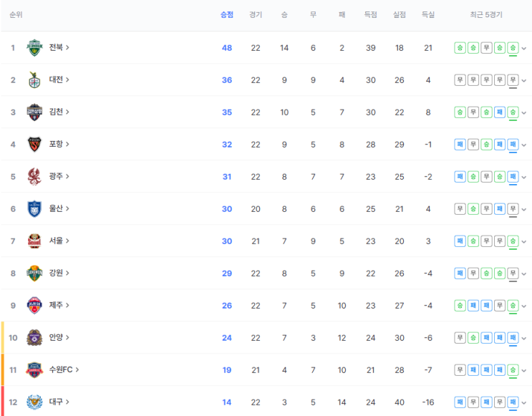532x416 pixels.
Task: Click the 득실 column header
Action: tap(428, 14)
